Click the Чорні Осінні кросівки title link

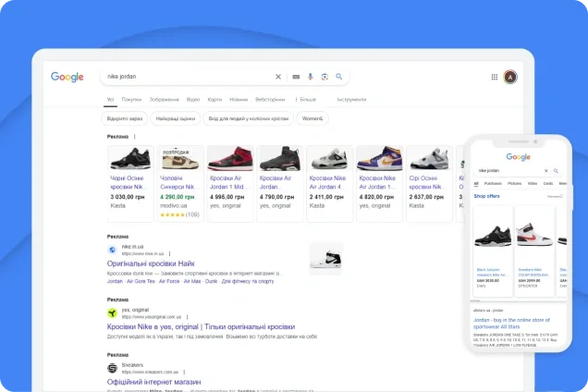coord(128,182)
